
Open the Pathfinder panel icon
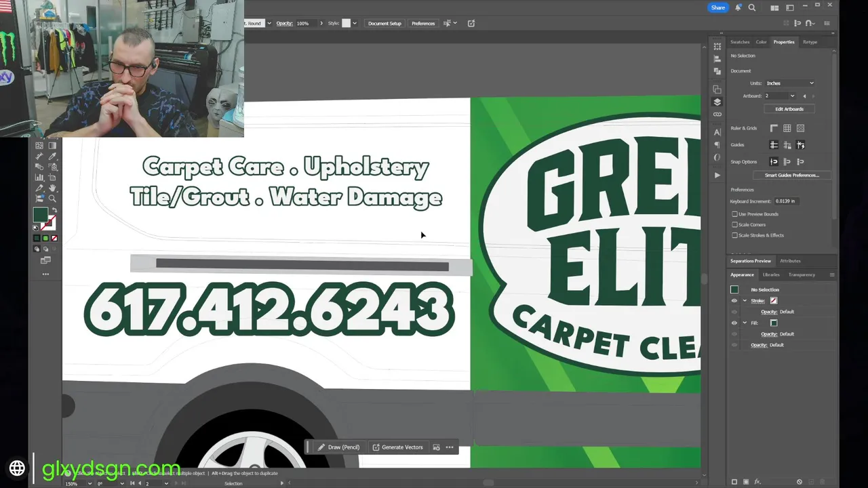tap(717, 70)
